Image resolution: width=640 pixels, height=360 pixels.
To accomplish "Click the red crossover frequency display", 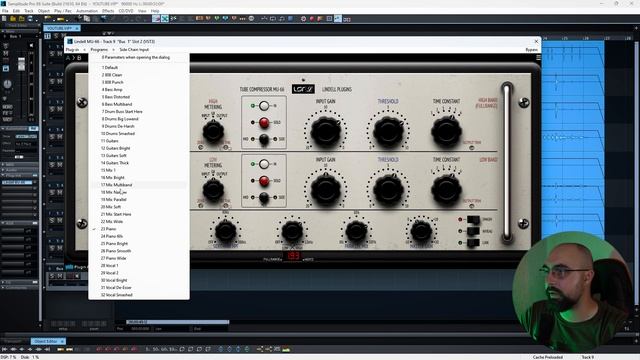I will pyautogui.click(x=293, y=256).
